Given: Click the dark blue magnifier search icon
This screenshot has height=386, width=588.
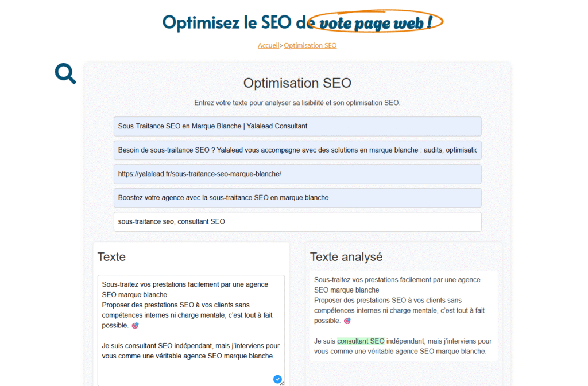Looking at the screenshot, I should pyautogui.click(x=65, y=73).
